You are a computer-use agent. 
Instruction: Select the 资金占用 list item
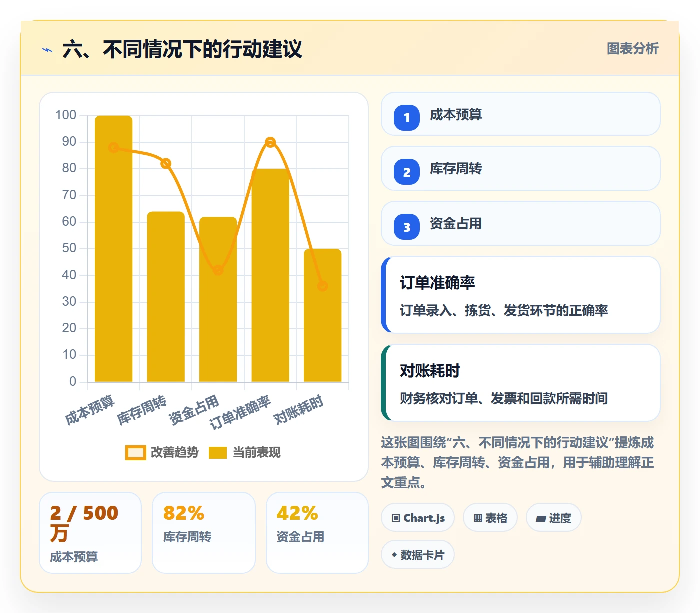click(521, 223)
